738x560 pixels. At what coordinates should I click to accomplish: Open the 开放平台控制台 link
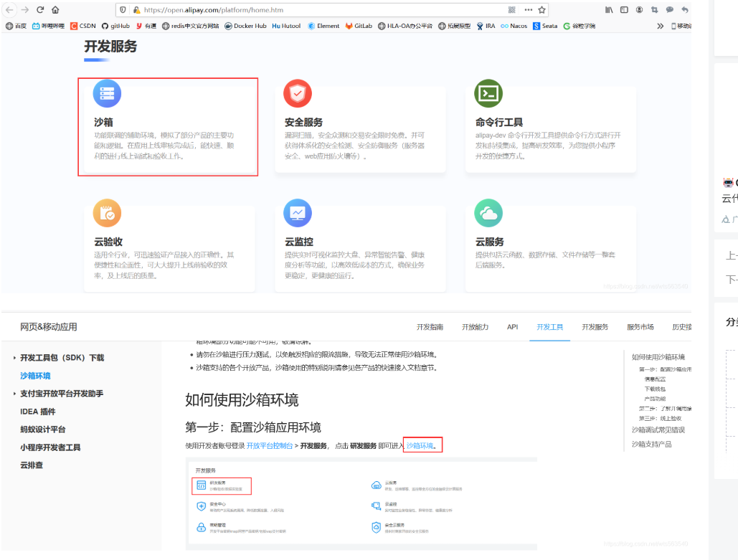pos(270,445)
